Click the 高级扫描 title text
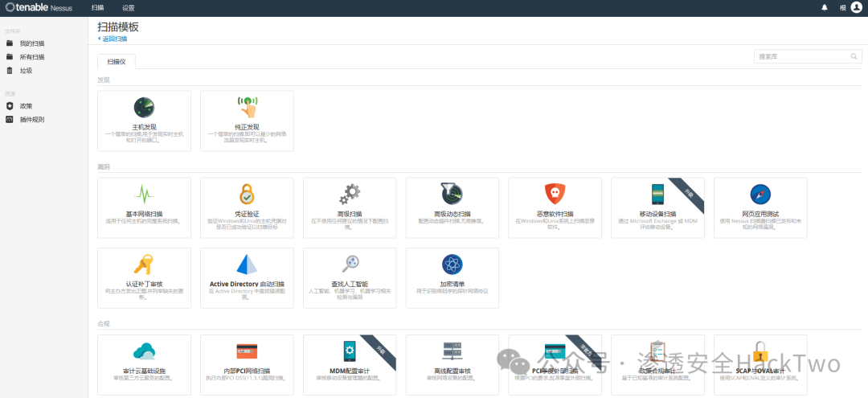This screenshot has width=868, height=398. pyautogui.click(x=350, y=214)
